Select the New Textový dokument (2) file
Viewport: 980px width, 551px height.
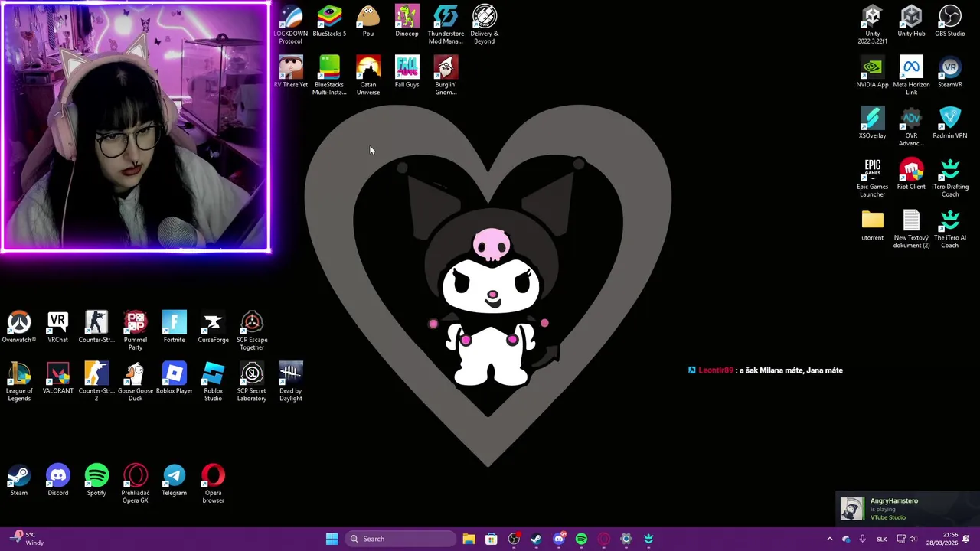coord(911,229)
